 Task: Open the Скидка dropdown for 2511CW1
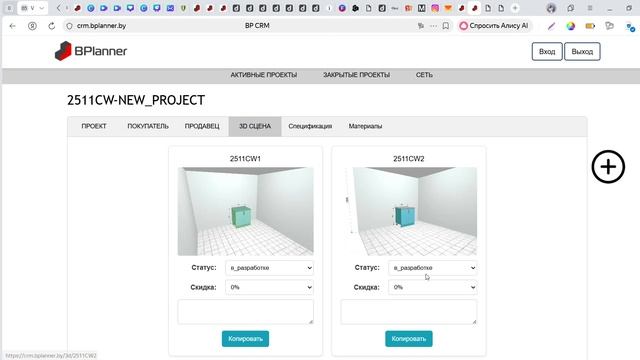[x=269, y=287]
